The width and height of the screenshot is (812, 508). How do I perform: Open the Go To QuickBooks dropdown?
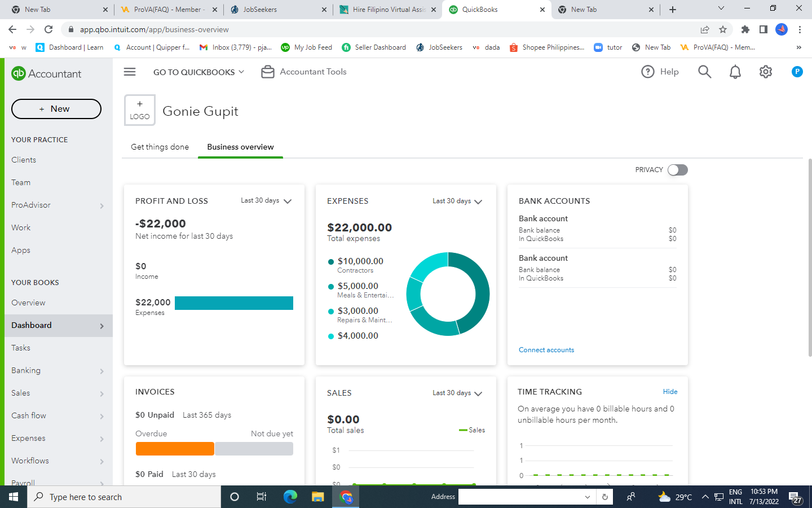199,72
